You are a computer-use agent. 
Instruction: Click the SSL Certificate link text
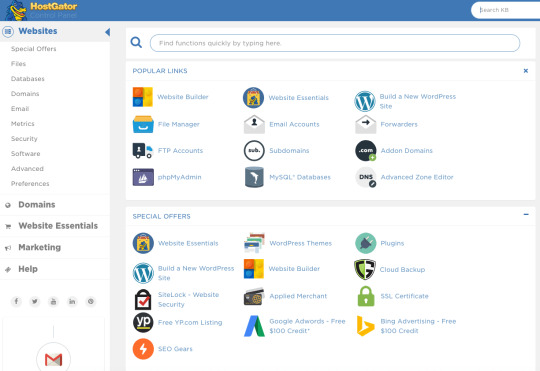click(x=404, y=296)
